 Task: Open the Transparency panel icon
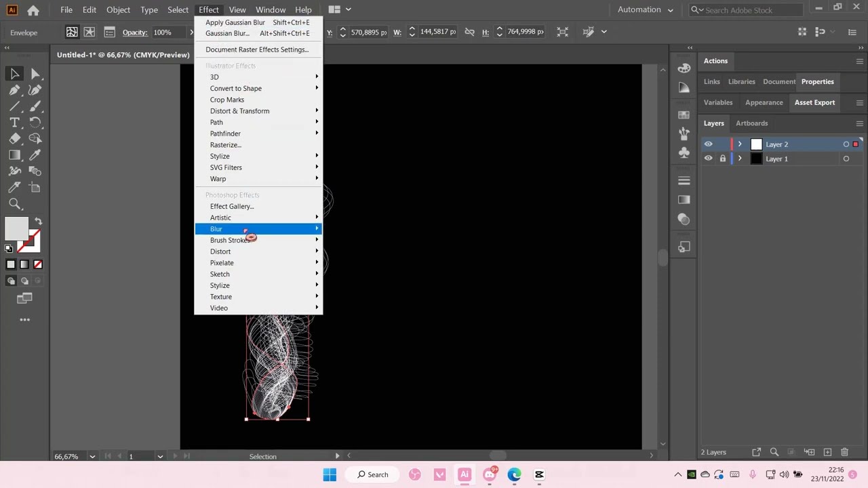pyautogui.click(x=684, y=219)
